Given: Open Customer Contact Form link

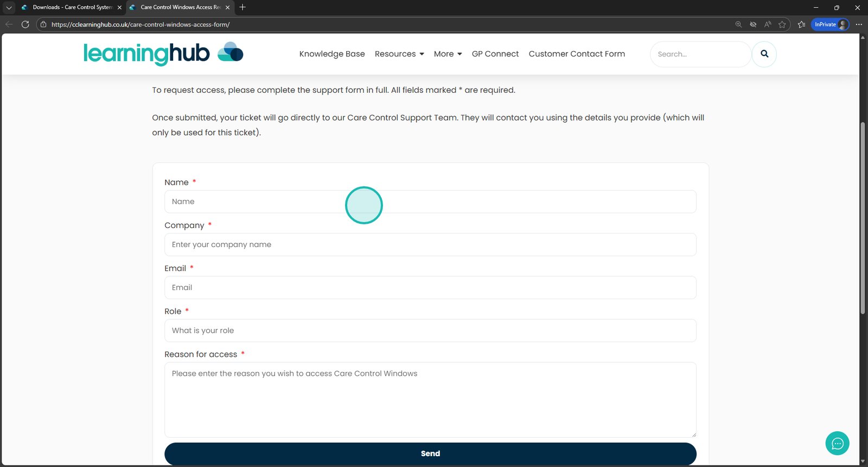Looking at the screenshot, I should [x=577, y=54].
